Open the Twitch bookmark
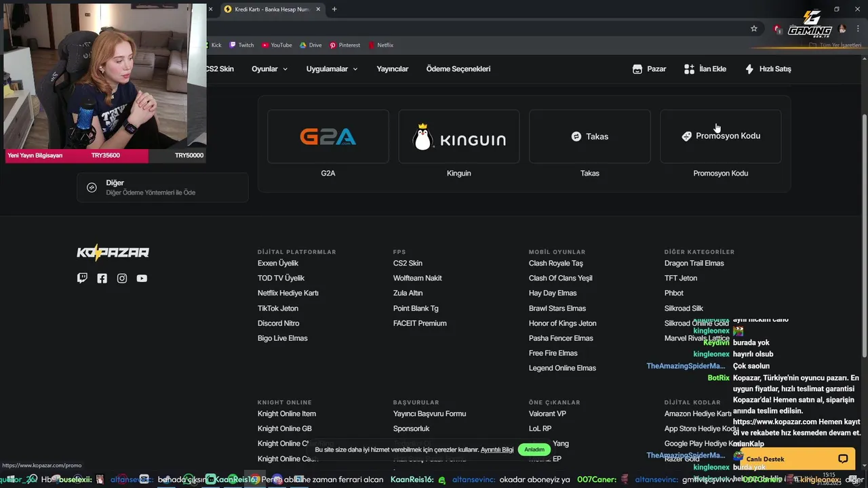This screenshot has height=488, width=868. pyautogui.click(x=241, y=45)
